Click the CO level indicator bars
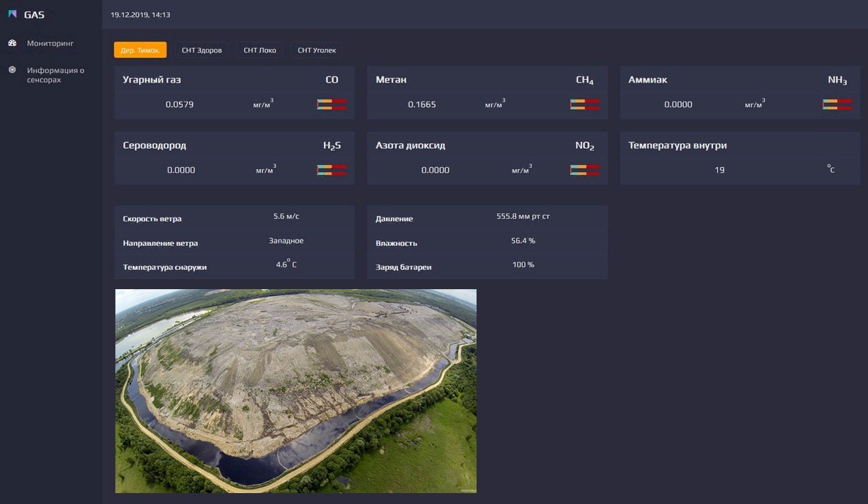This screenshot has width=868, height=504. (332, 104)
